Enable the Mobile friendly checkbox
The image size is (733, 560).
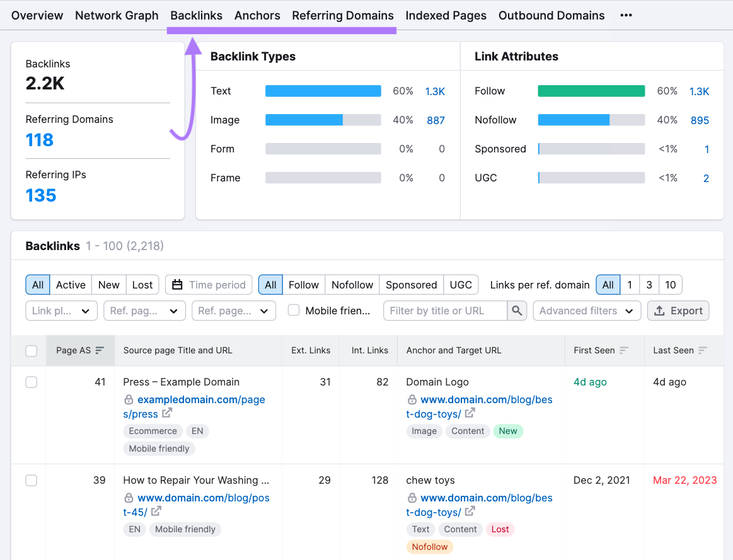(294, 310)
